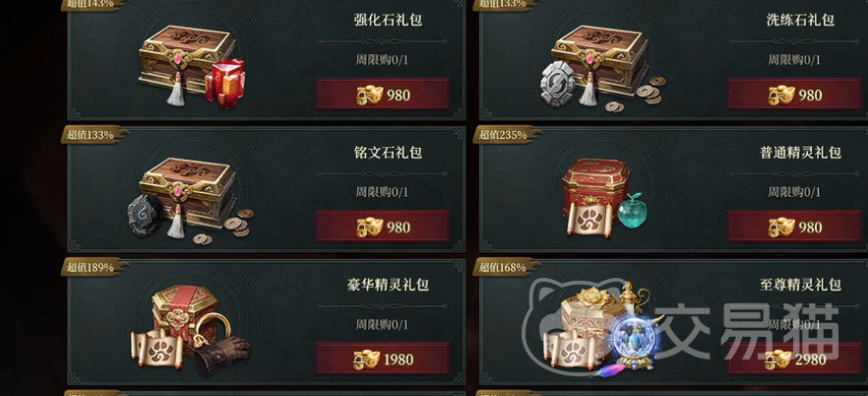Click the 超值133% badge on 铭文石礼包
868x396 pixels.
click(93, 135)
